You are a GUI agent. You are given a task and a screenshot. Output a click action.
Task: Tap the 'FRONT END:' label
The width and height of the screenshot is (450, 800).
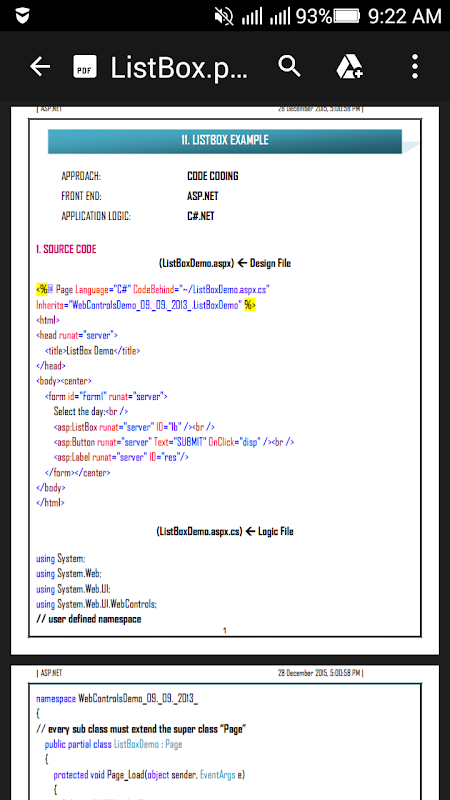click(82, 196)
